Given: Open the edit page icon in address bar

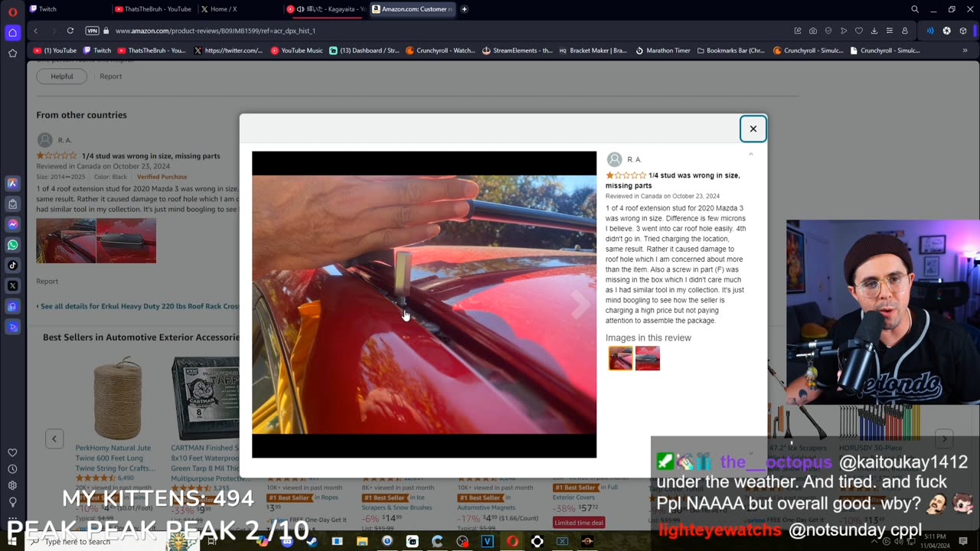Looking at the screenshot, I should pos(798,31).
